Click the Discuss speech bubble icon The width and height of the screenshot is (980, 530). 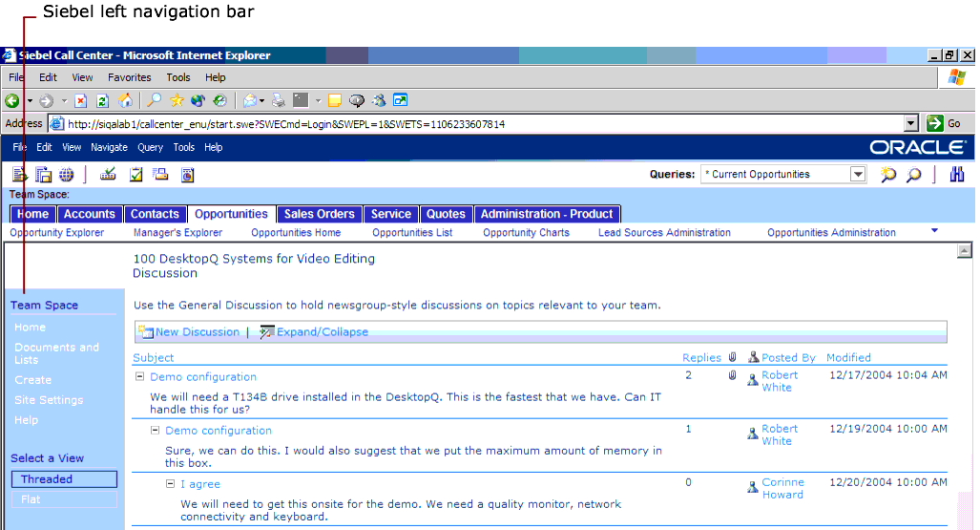(357, 100)
